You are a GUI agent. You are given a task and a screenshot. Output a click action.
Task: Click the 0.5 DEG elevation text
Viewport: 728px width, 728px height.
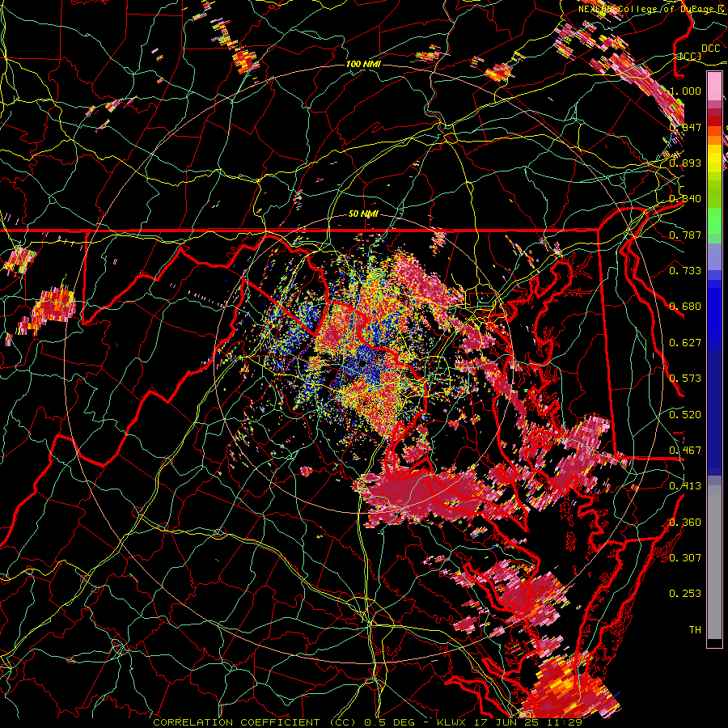389,722
